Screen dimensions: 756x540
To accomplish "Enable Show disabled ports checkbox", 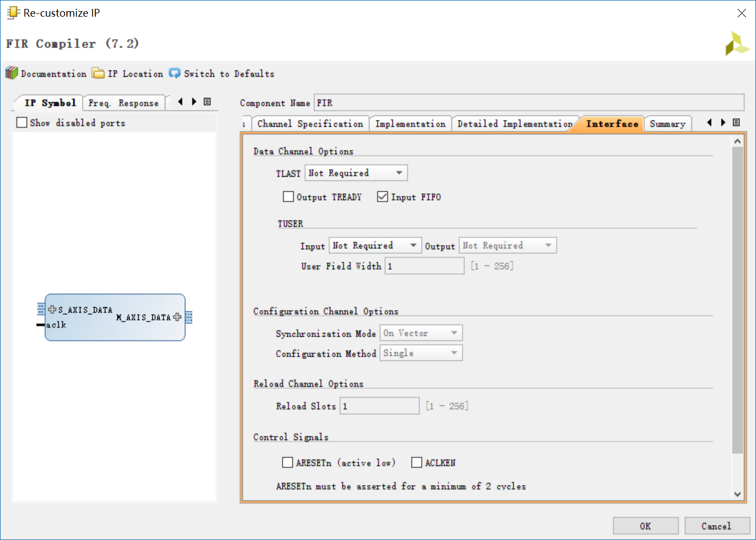I will coord(22,122).
